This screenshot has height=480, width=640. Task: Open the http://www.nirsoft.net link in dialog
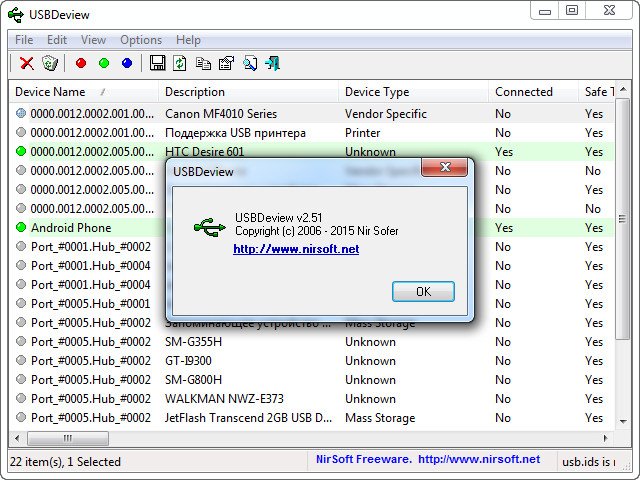296,249
